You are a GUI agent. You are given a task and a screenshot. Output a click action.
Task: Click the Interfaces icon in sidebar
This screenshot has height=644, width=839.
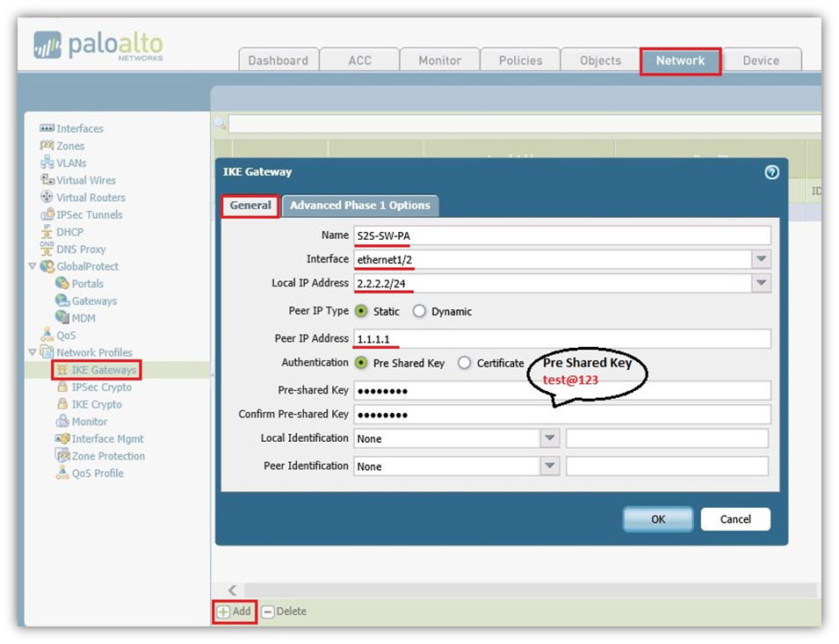point(47,128)
